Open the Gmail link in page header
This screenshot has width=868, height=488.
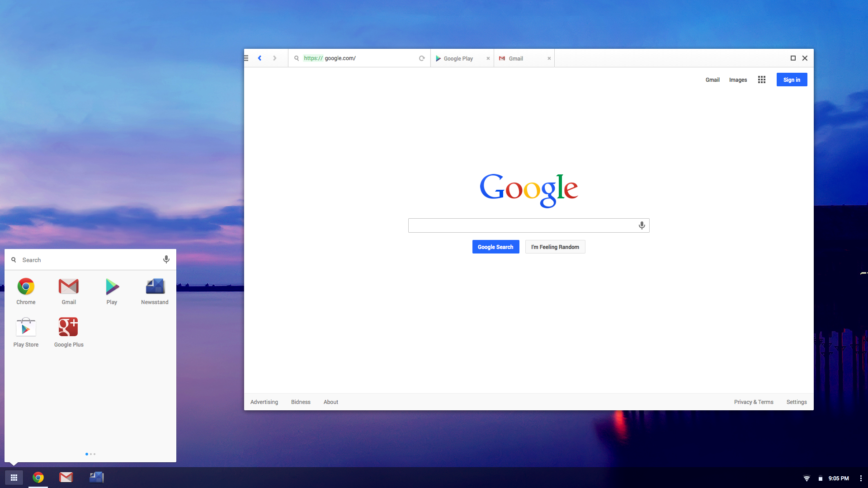(x=712, y=80)
